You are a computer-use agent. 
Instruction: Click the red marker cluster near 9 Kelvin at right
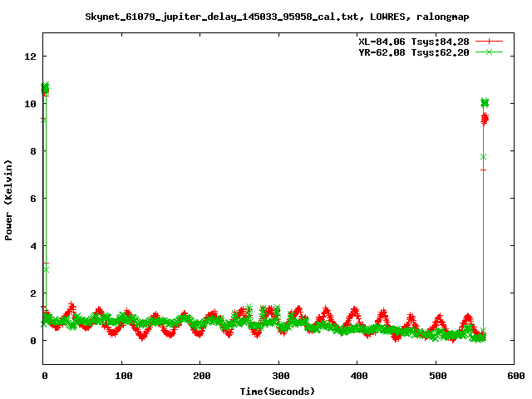(x=484, y=119)
